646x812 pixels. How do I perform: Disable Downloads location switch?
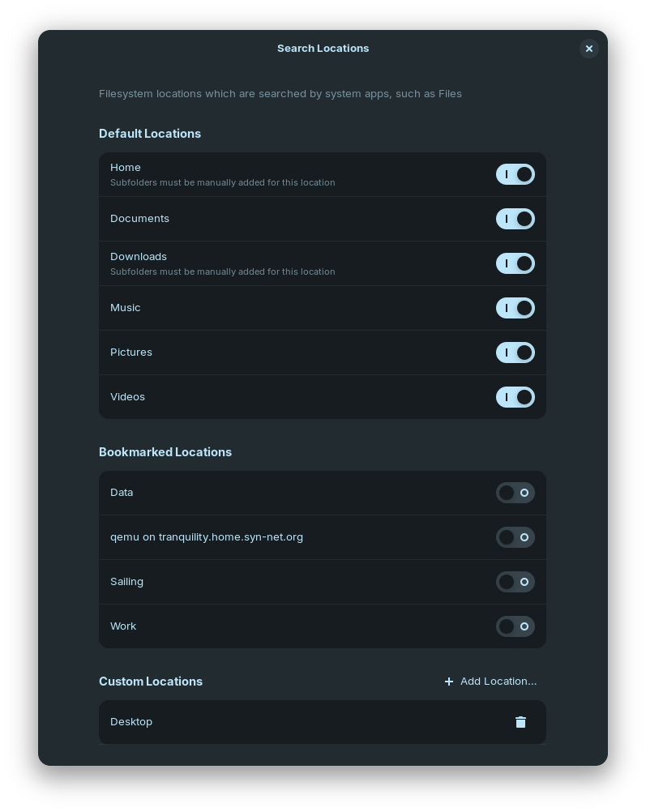click(x=516, y=263)
